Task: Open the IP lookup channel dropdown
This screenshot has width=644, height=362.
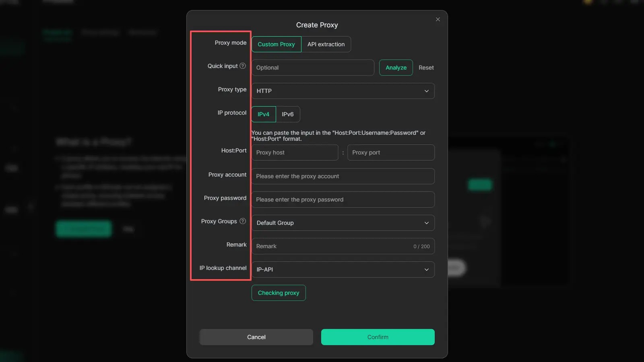Action: point(343,269)
